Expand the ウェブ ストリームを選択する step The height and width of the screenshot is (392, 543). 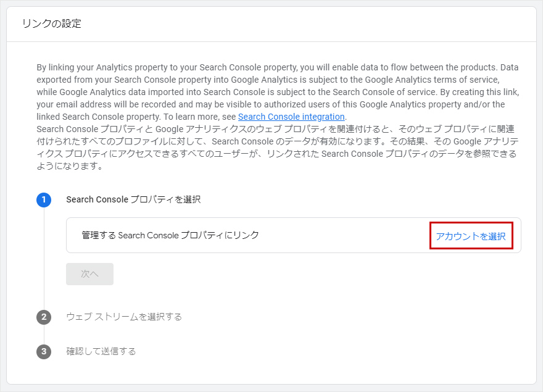[124, 317]
